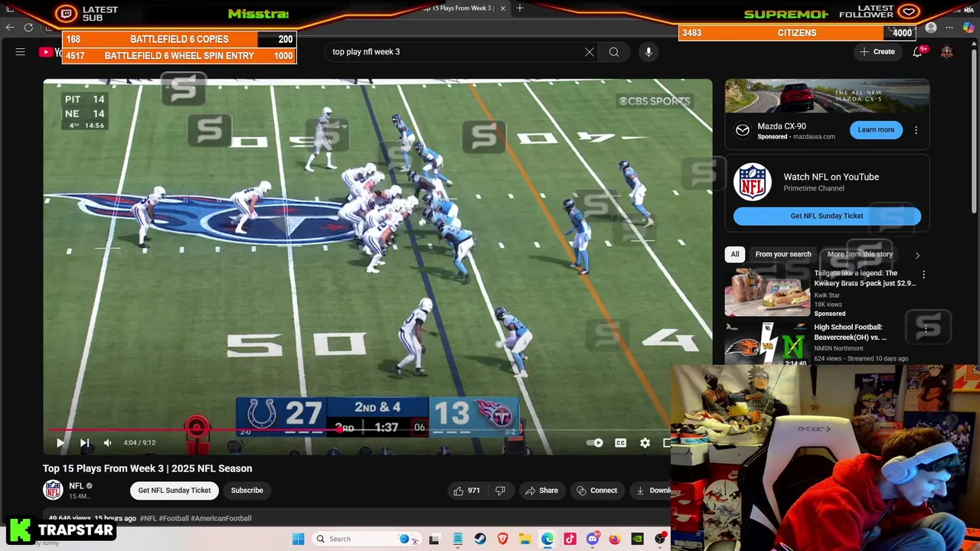The image size is (980, 551).
Task: Open the #NFL hashtag link
Action: (148, 518)
